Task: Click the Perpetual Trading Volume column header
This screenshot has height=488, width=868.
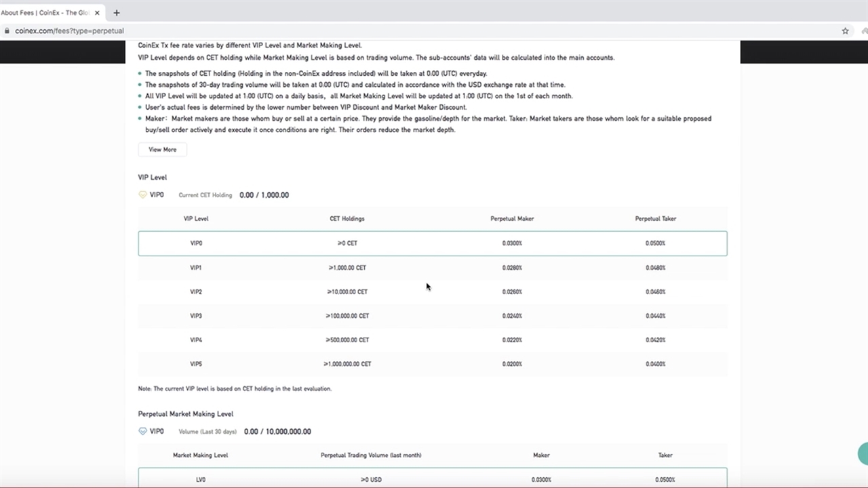Action: tap(370, 455)
